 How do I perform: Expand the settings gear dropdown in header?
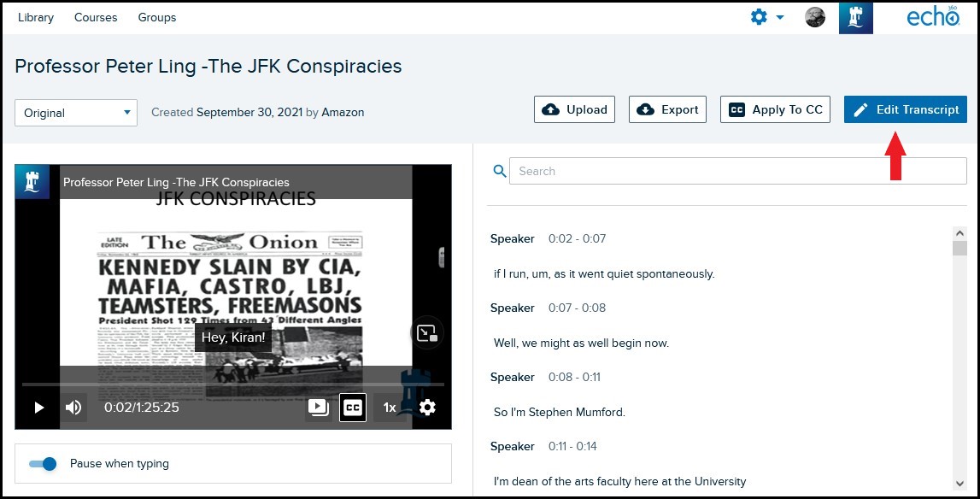(766, 17)
